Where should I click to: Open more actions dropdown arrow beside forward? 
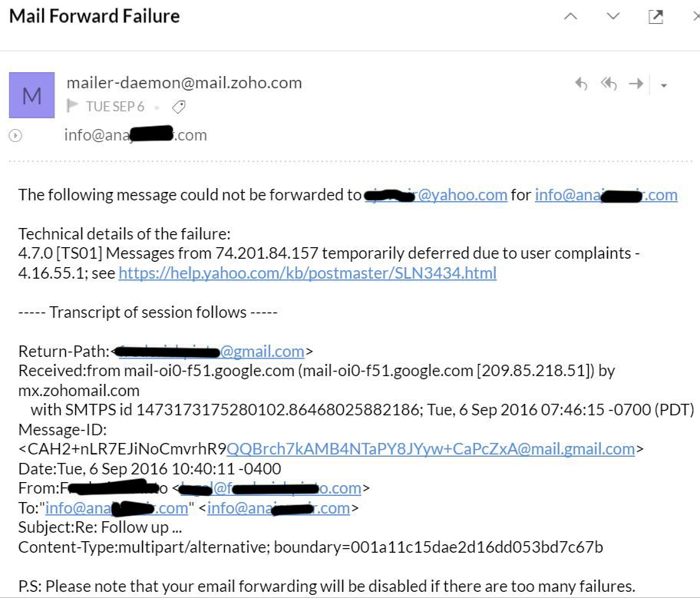[x=664, y=85]
